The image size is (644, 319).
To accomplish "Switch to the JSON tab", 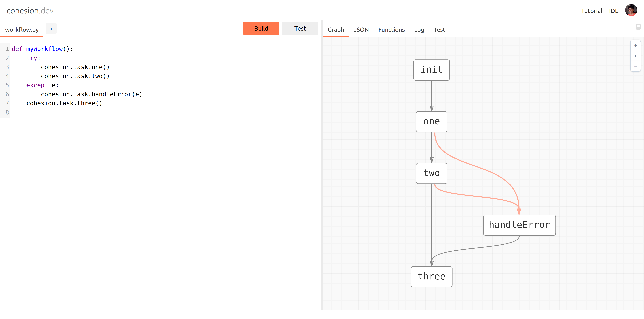I will 361,30.
